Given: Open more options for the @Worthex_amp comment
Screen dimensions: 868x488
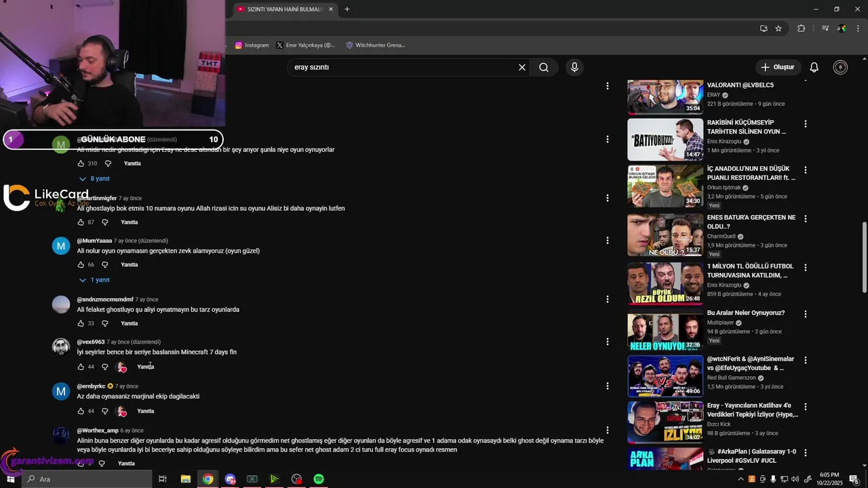Looking at the screenshot, I should 608,430.
